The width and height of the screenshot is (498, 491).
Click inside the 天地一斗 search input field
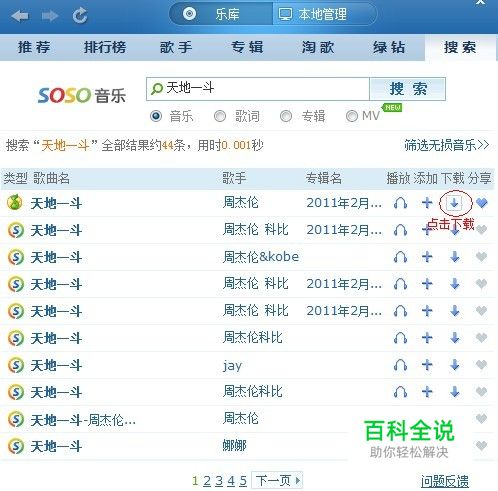pyautogui.click(x=258, y=89)
